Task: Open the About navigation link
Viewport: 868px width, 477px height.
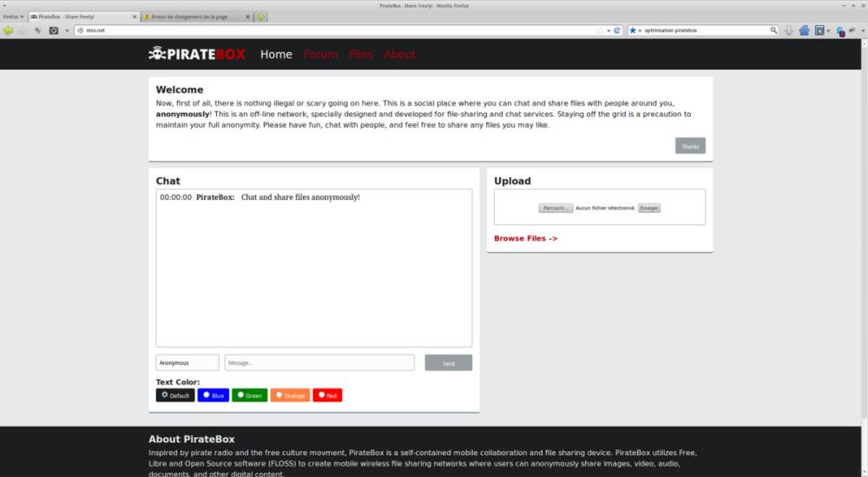Action: coord(399,54)
